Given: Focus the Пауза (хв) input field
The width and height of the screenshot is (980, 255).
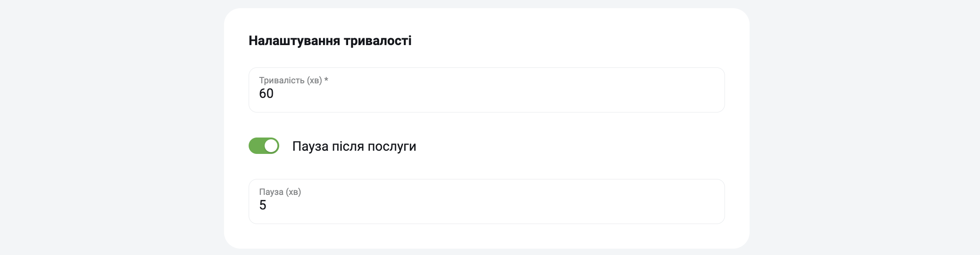Looking at the screenshot, I should point(486,201).
